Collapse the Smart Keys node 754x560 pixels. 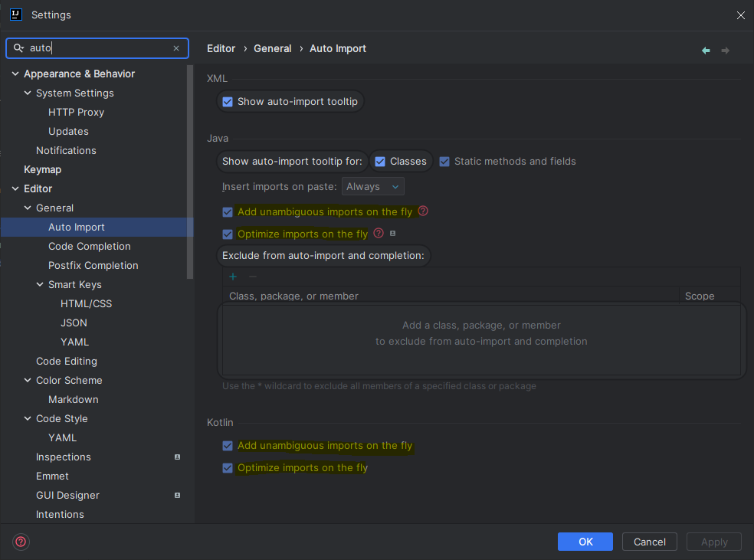40,284
